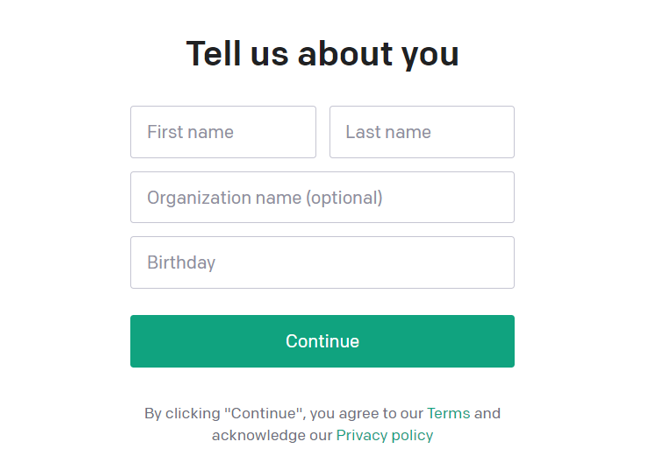Click the empty right side of the Birthday box
657x457 pixels.
pos(419,262)
